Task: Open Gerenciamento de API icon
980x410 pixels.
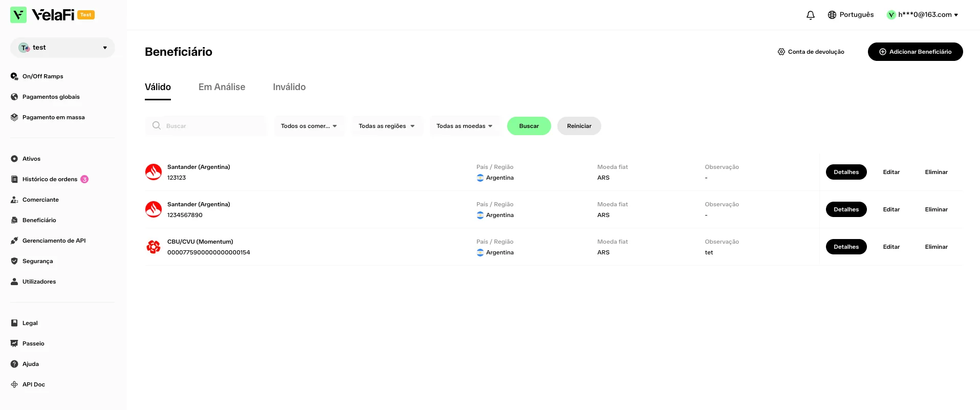Action: [x=14, y=241]
